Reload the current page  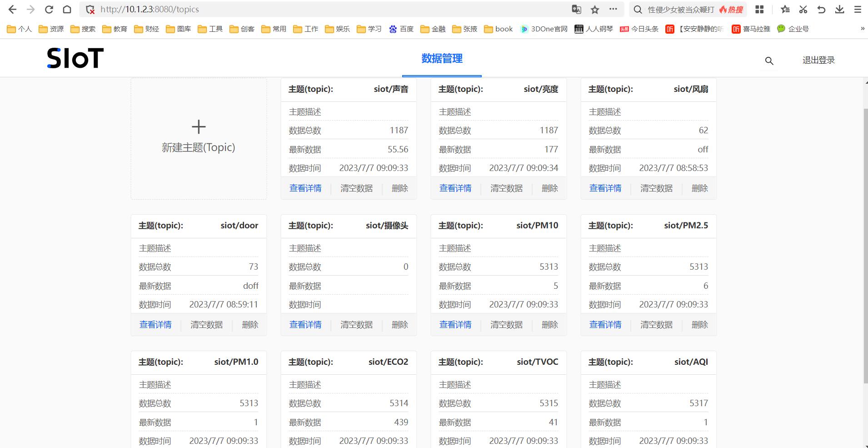pos(49,10)
